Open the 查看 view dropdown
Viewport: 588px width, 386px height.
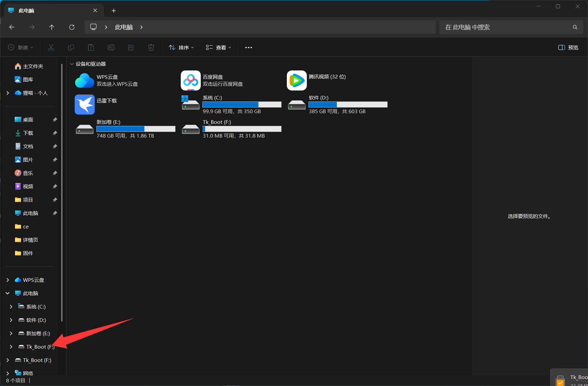(x=218, y=47)
